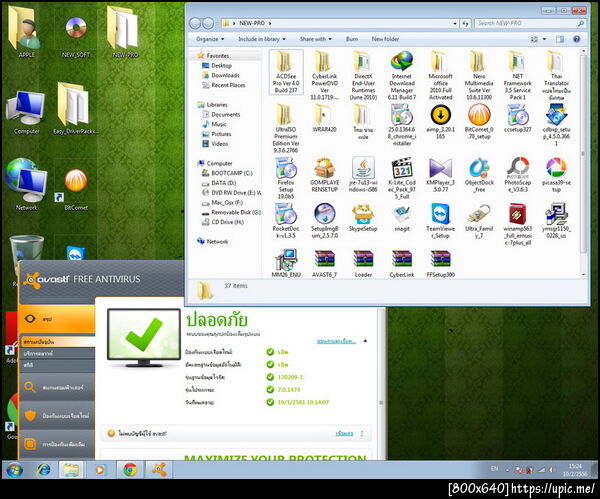Select the ccsetup327 installer
Screen dimensions: 600x499
(517, 118)
